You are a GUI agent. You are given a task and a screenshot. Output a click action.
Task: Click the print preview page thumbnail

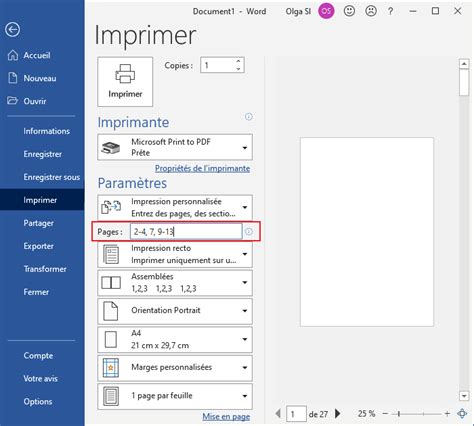point(367,232)
